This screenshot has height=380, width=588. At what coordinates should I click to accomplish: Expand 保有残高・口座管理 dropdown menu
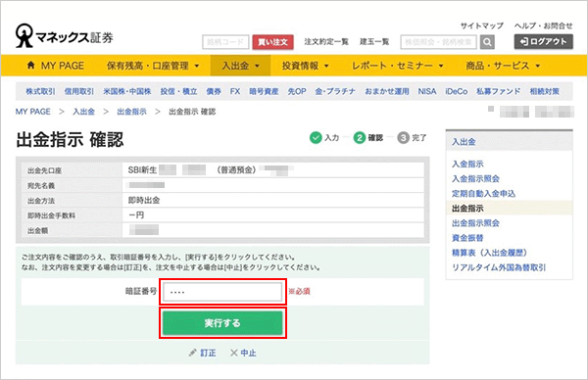[153, 66]
